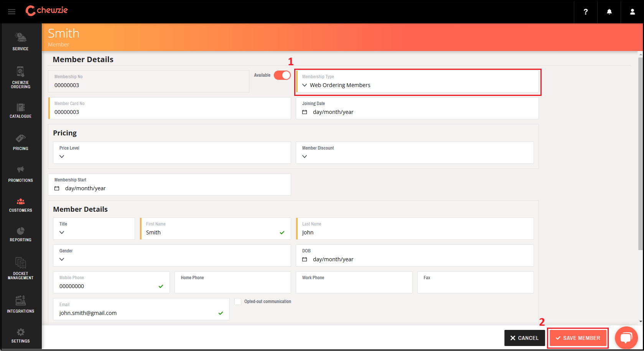Click scrollbar down arrow

pos(641,322)
